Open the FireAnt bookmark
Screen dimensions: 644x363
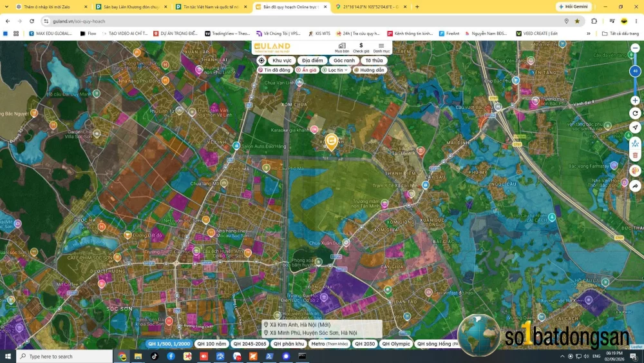(x=449, y=34)
